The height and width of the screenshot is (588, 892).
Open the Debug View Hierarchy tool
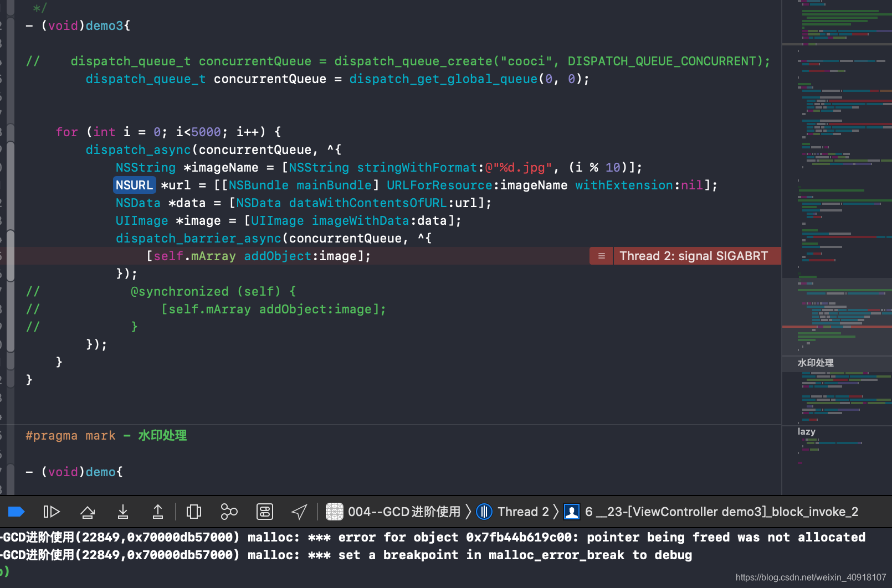[194, 512]
